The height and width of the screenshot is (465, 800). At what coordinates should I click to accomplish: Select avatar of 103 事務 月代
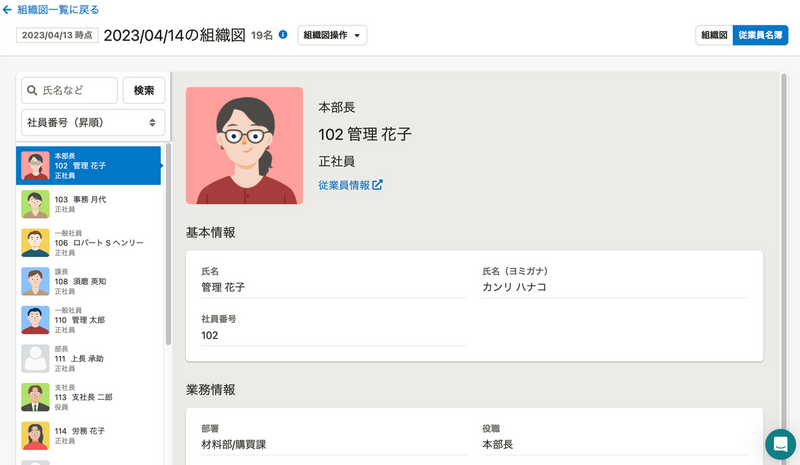click(x=35, y=204)
